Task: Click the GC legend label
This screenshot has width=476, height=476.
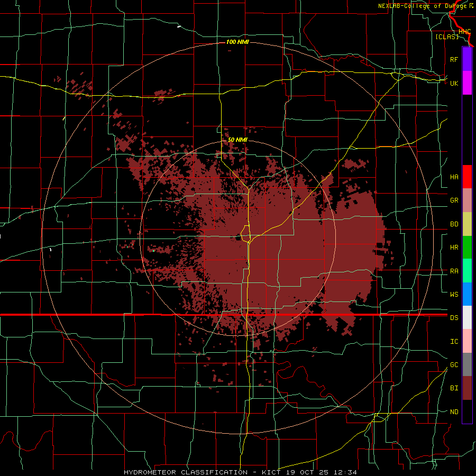Action: [454, 365]
